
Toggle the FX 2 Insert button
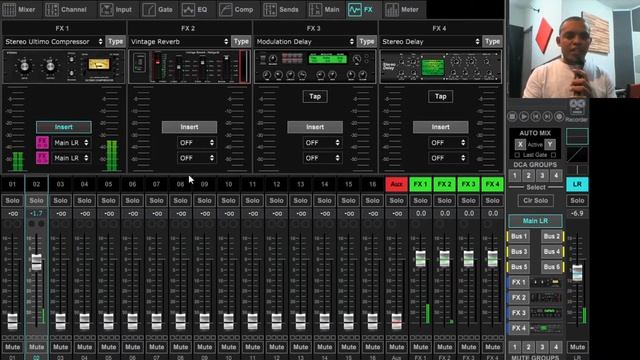coord(189,127)
